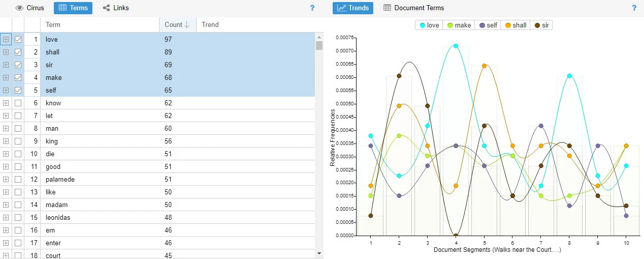This screenshot has width=644, height=259.
Task: Switch to the Links tab
Action: 116,8
